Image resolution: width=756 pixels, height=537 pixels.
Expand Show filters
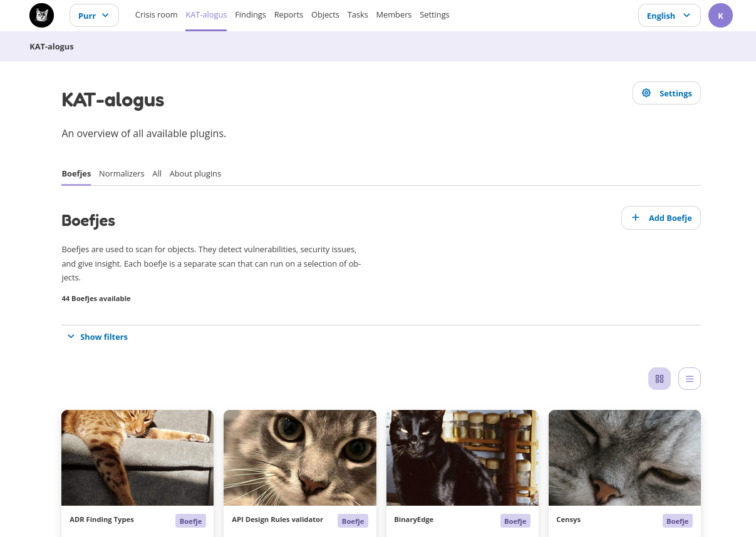click(x=98, y=337)
